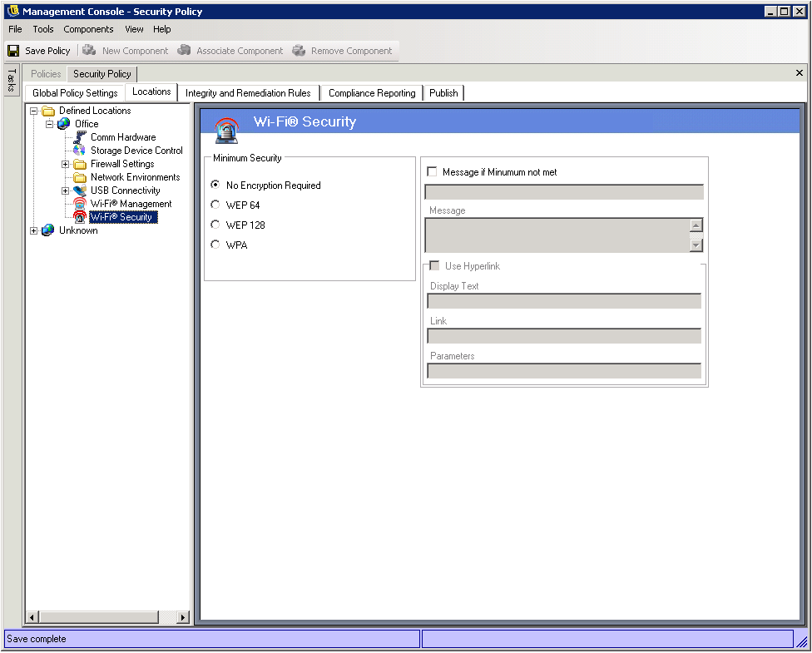Viewport: 812px width, 653px height.
Task: Click the Wi-Fi Security header padlock icon
Action: [227, 130]
